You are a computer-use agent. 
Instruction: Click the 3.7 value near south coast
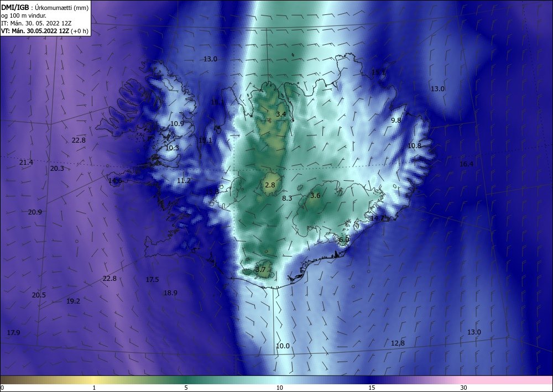click(260, 270)
